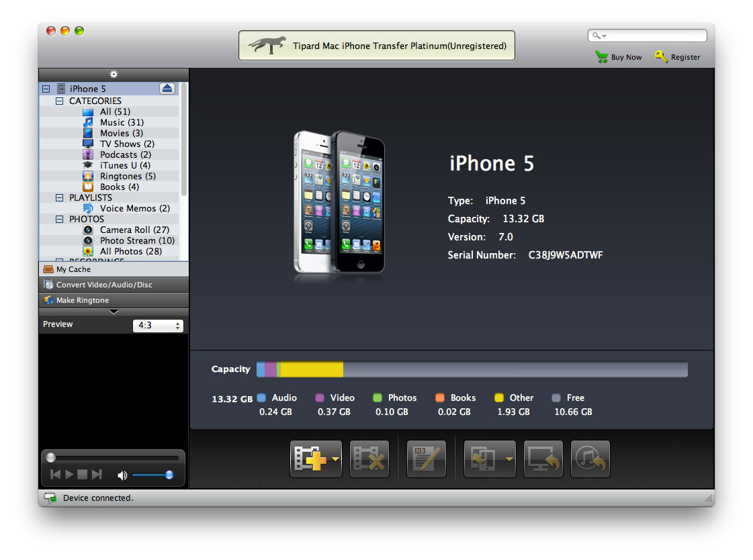Click the play button in preview
Image resolution: width=753 pixels, height=560 pixels.
click(x=69, y=475)
